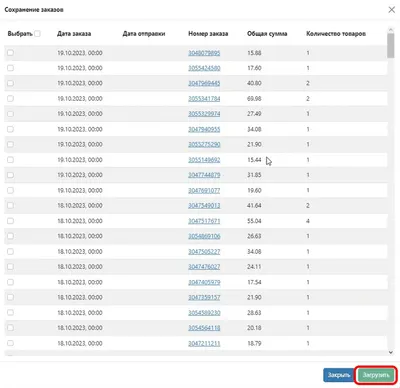Image resolution: width=400 pixels, height=388 pixels.
Task: Tick the checkbox for order 3047359157
Action: [11, 297]
